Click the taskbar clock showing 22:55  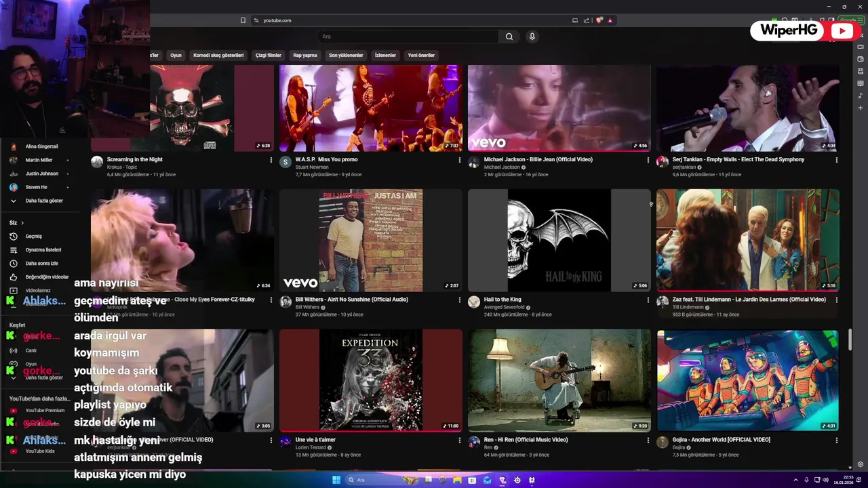click(x=843, y=480)
